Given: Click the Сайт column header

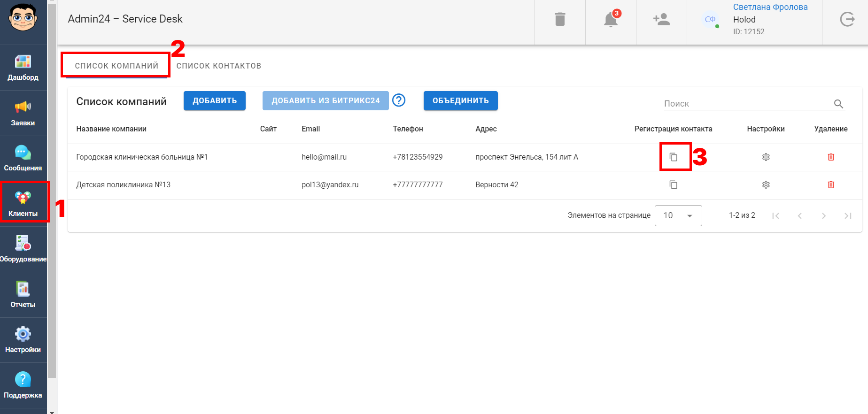Looking at the screenshot, I should point(268,129).
